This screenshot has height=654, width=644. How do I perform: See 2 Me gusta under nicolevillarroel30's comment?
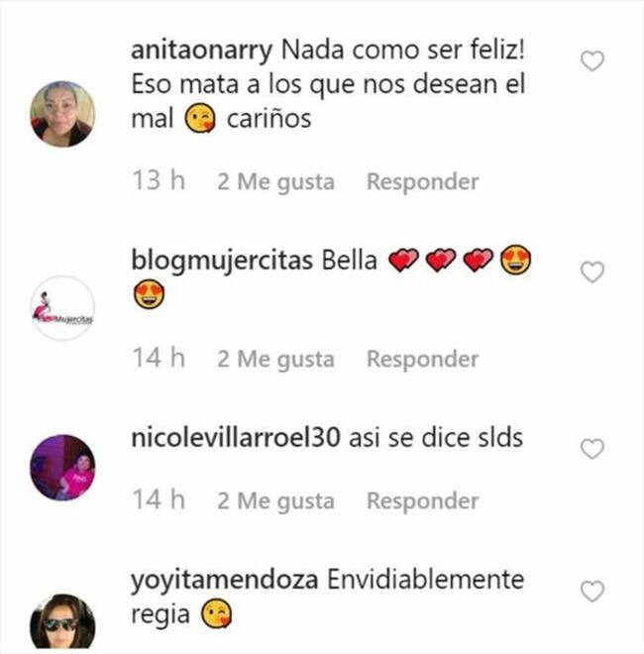(275, 501)
